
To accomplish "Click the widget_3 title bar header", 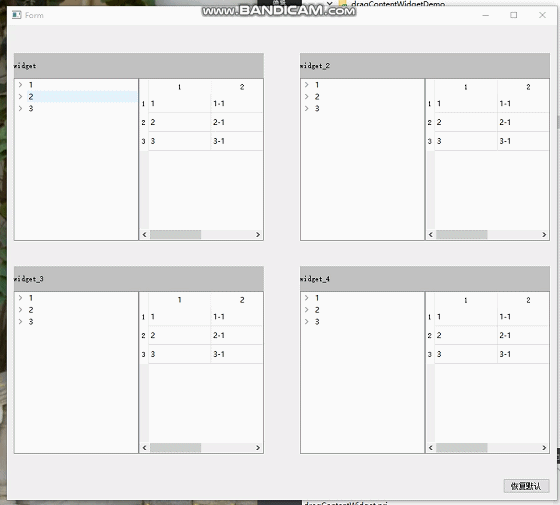I will click(x=139, y=279).
